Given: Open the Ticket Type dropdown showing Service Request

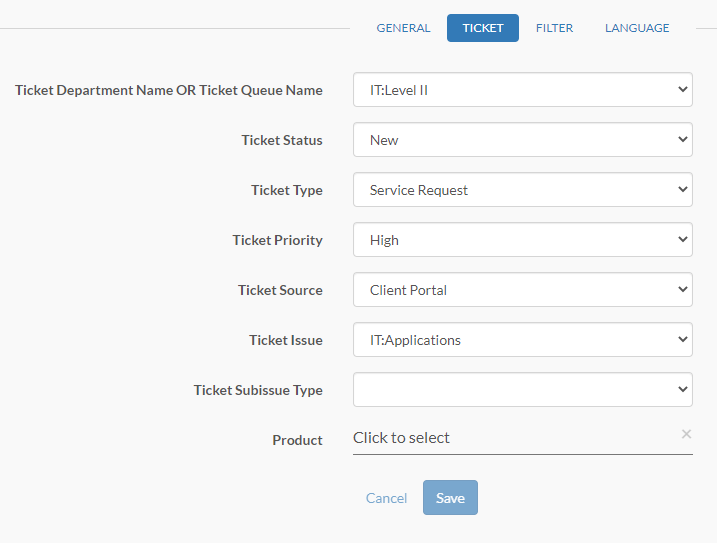Looking at the screenshot, I should click(523, 190).
